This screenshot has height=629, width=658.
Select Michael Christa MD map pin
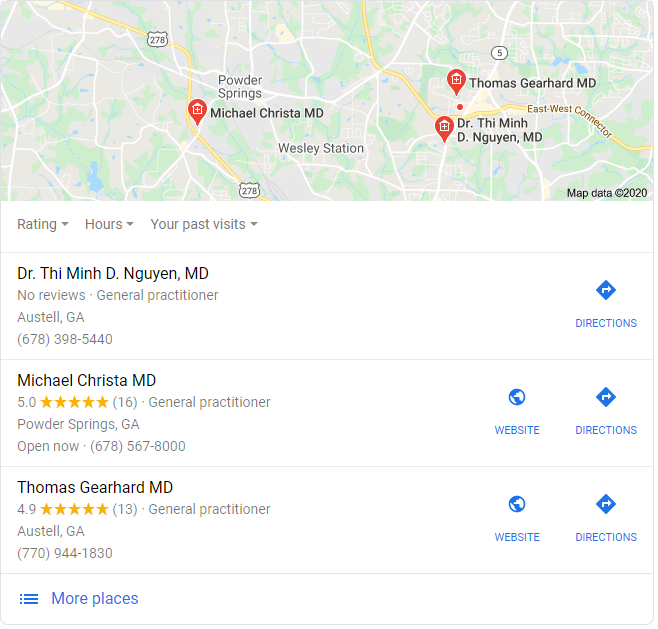click(x=197, y=112)
